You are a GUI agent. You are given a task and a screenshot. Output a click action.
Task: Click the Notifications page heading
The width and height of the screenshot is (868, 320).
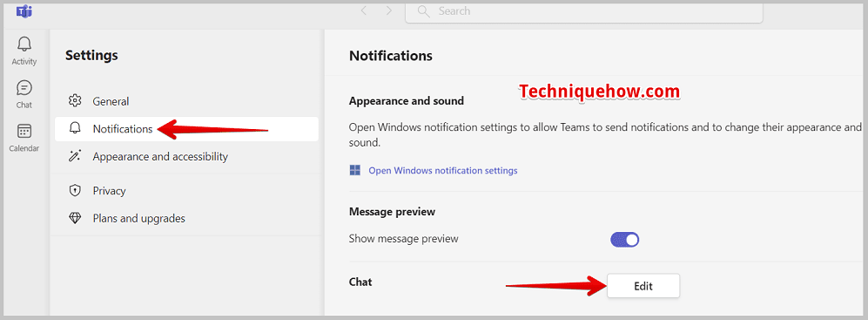click(391, 56)
